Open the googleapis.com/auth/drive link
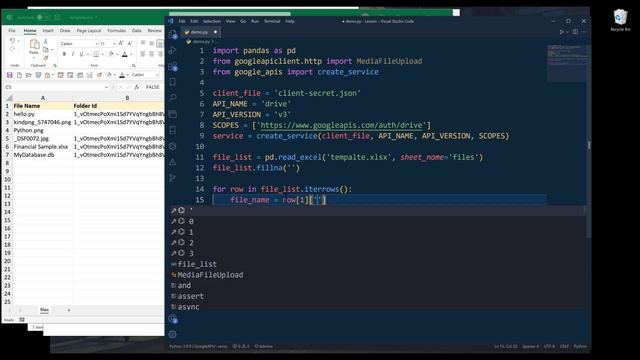Viewport: 640px width, 360px height. point(341,125)
